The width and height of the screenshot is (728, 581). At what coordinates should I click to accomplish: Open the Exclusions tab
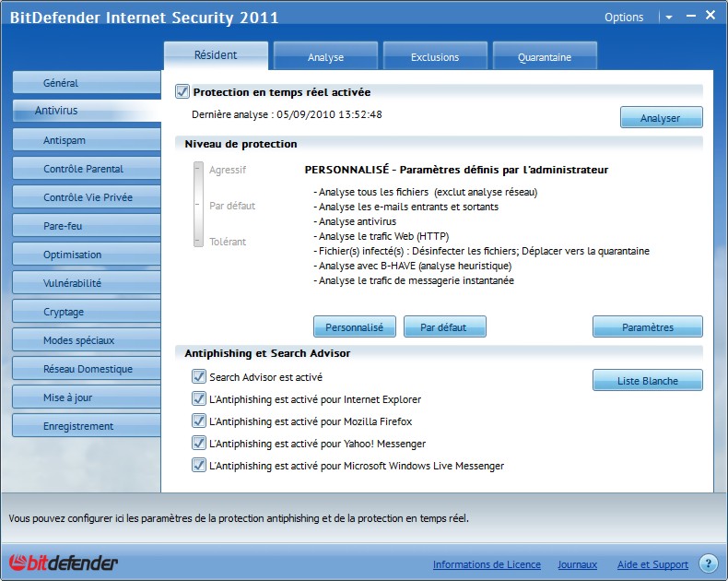tap(435, 56)
